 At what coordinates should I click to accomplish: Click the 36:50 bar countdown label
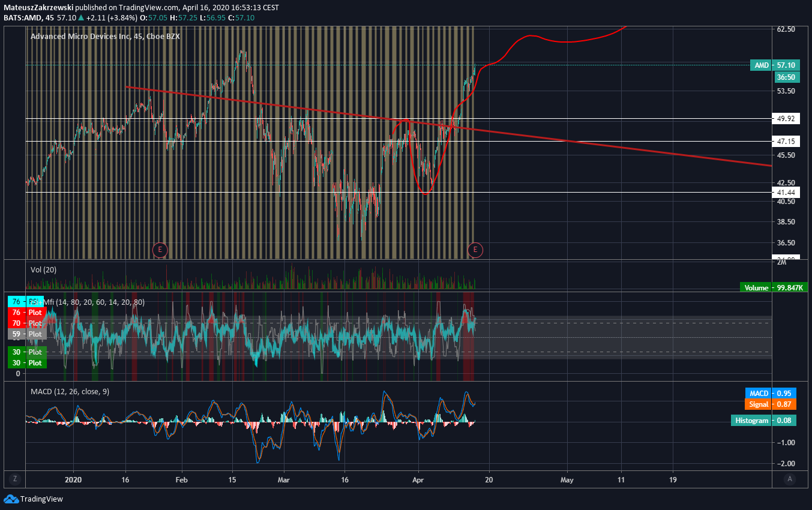[786, 77]
